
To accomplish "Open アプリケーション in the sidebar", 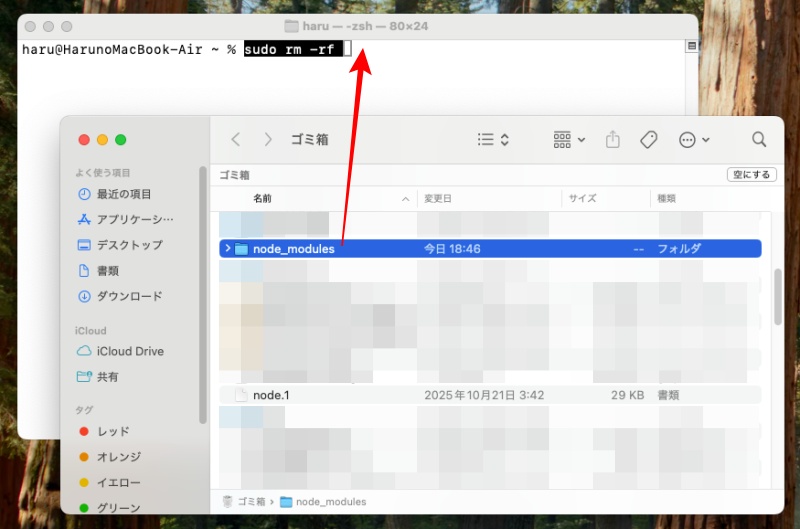I will [134, 219].
